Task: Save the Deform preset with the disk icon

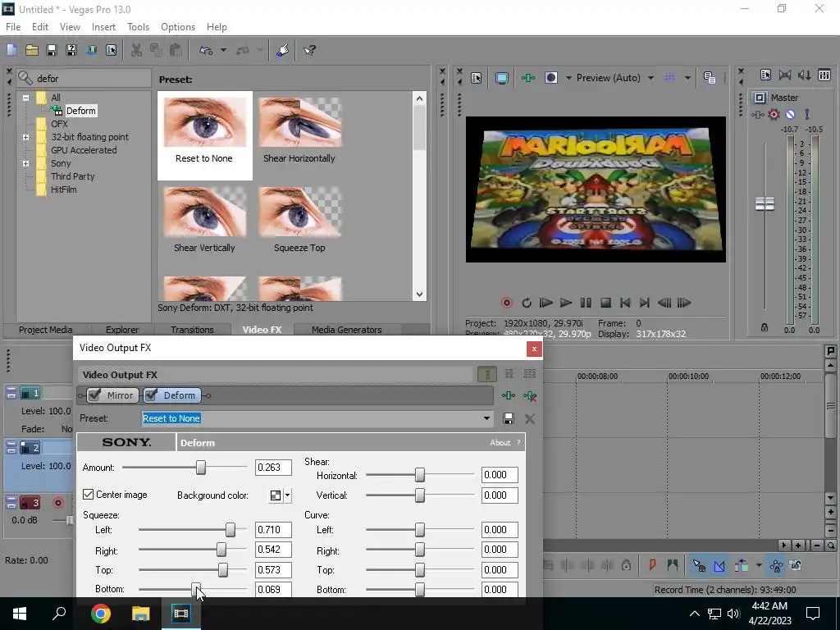Action: click(509, 418)
